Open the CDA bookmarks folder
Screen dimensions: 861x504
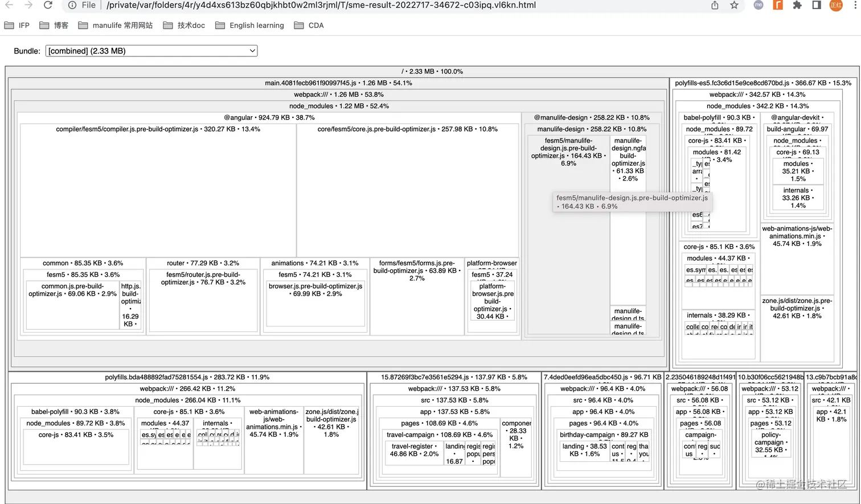click(x=309, y=26)
